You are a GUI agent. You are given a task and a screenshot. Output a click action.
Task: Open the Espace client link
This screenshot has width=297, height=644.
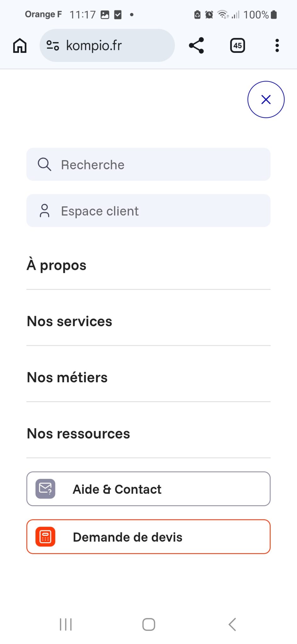(x=148, y=211)
